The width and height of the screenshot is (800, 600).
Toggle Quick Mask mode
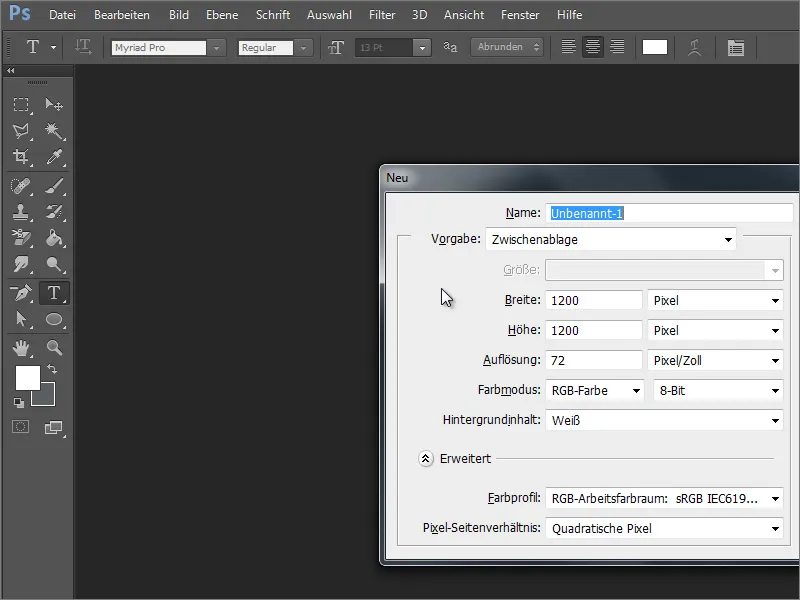point(21,427)
